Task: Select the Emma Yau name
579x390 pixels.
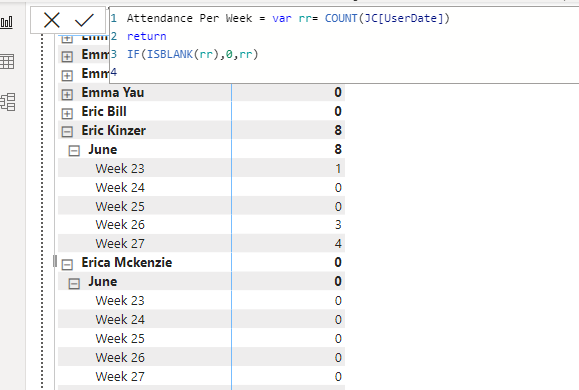Action: pos(113,92)
